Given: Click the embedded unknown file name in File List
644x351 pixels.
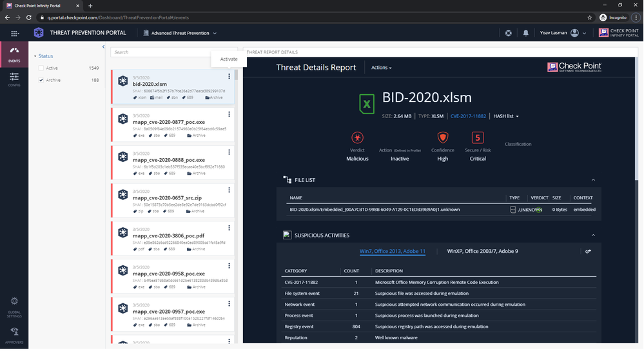Looking at the screenshot, I should coord(375,210).
